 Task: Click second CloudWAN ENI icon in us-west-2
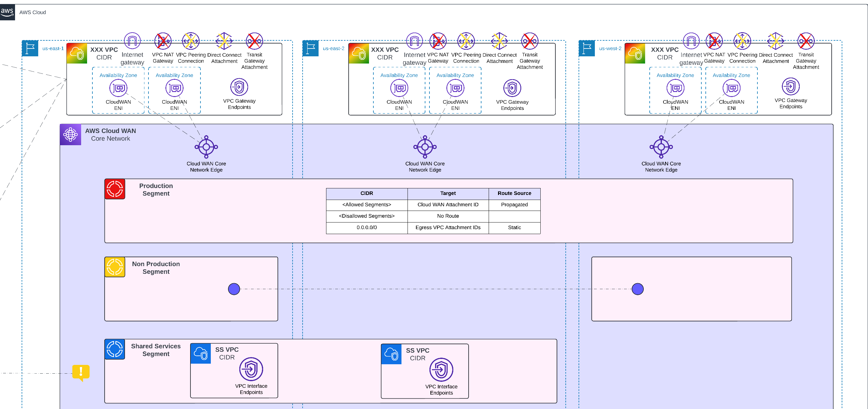731,88
